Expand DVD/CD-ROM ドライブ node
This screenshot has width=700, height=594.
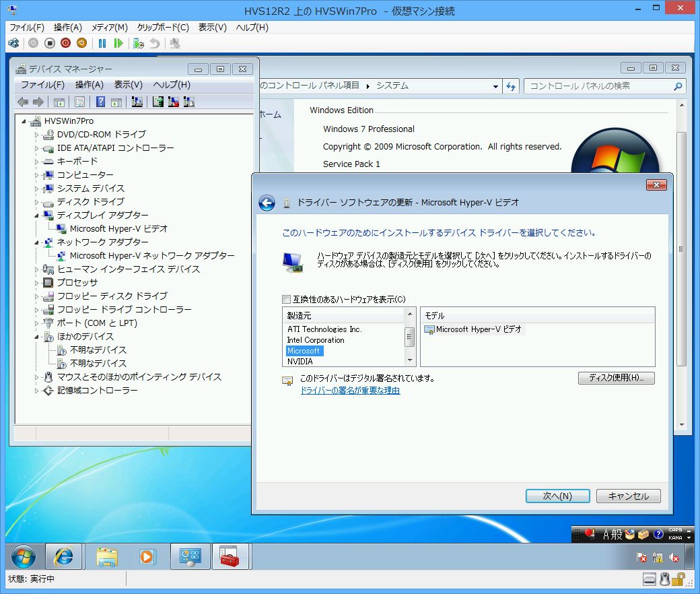(36, 135)
